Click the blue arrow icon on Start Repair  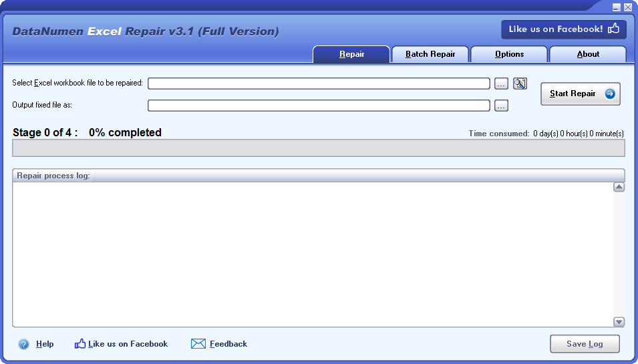[x=609, y=94]
